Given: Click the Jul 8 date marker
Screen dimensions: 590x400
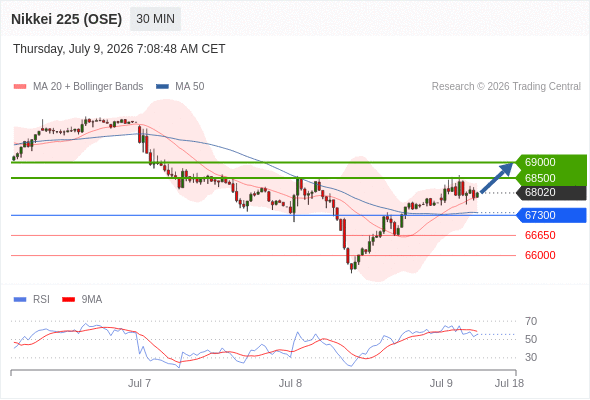Looking at the screenshot, I should [290, 383].
